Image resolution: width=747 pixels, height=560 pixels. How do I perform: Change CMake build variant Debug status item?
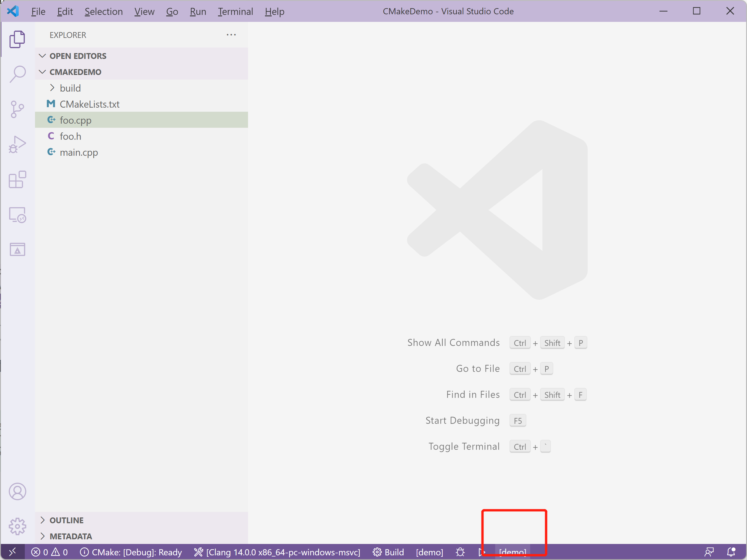(131, 552)
